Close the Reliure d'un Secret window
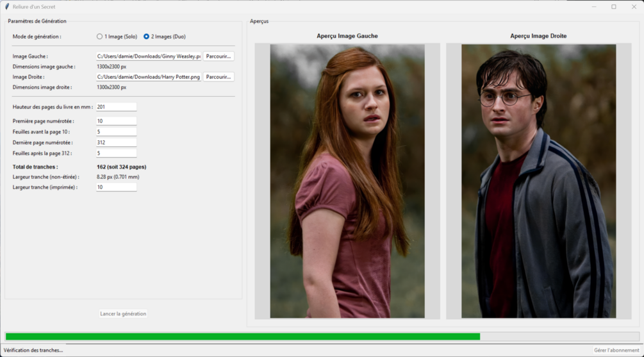Image resolution: width=644 pixels, height=357 pixels. 634,6
